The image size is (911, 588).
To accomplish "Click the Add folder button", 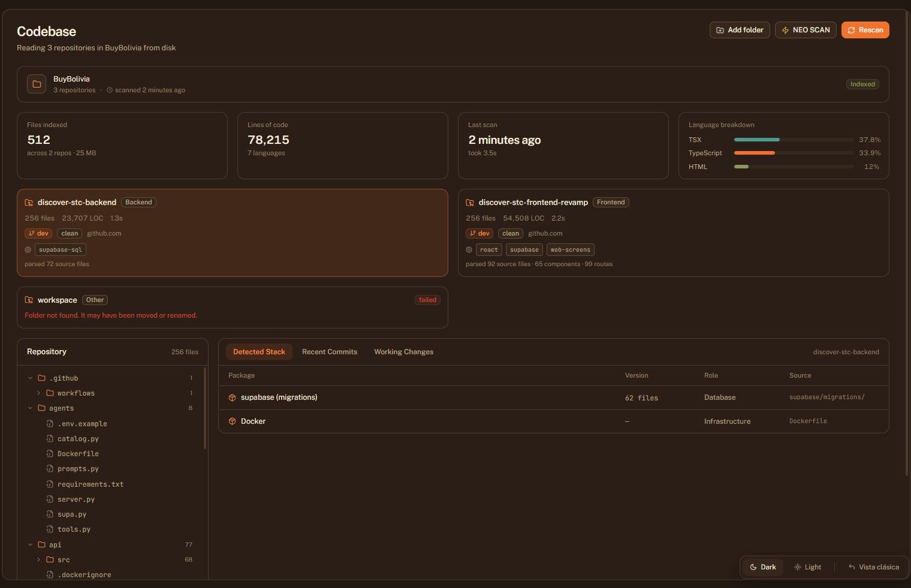I will [740, 30].
